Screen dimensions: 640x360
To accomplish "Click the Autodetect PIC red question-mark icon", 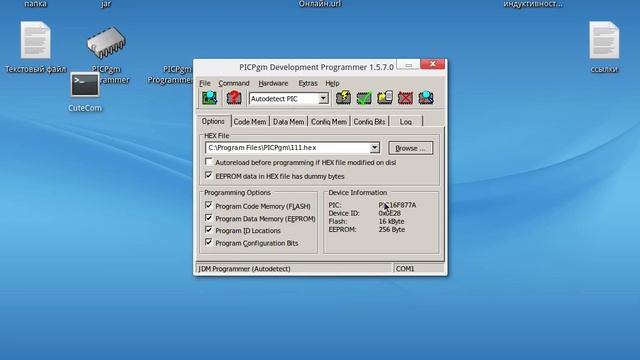I will [x=233, y=98].
